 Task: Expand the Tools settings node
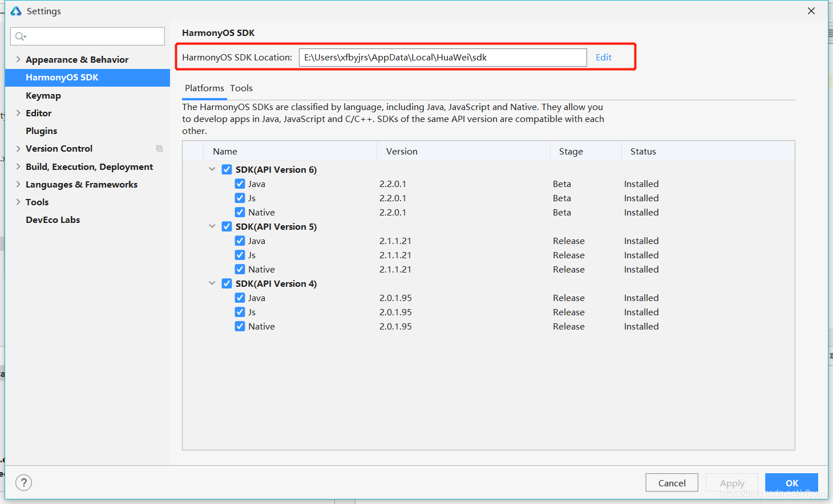(18, 202)
